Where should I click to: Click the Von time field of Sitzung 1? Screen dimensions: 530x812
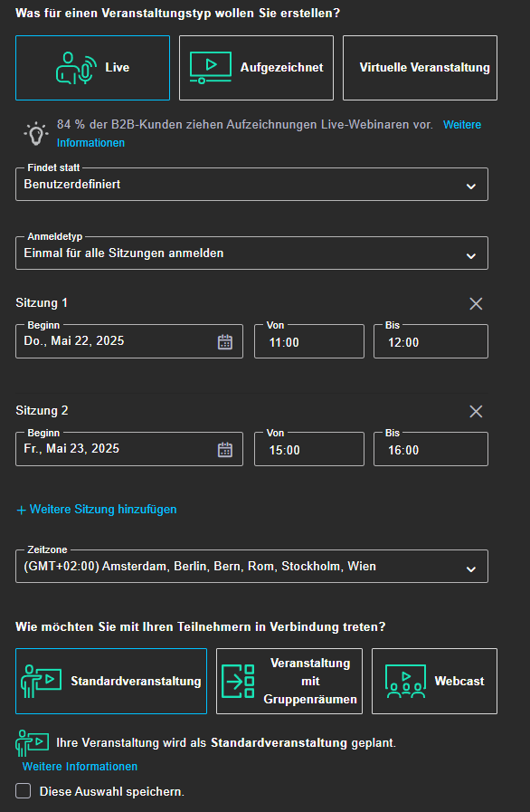tap(309, 342)
